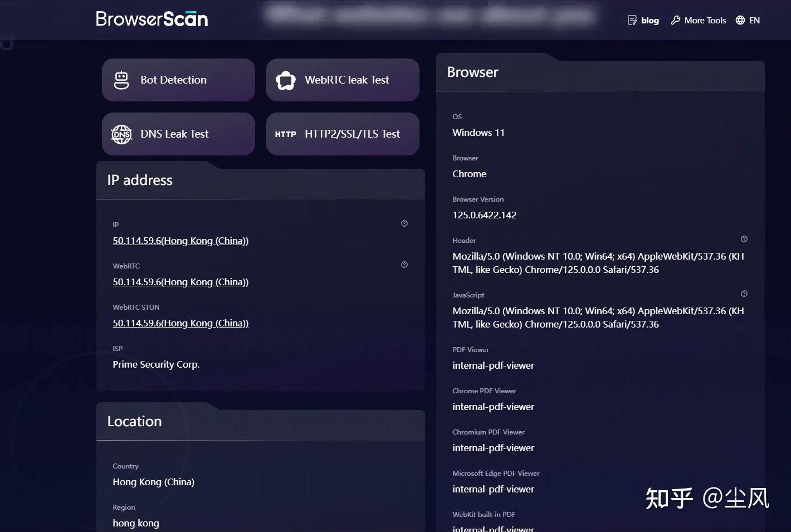Image resolution: width=791 pixels, height=532 pixels.
Task: Click the HTTP icon on HTTP2/SSL/TLS card
Action: pyautogui.click(x=286, y=134)
